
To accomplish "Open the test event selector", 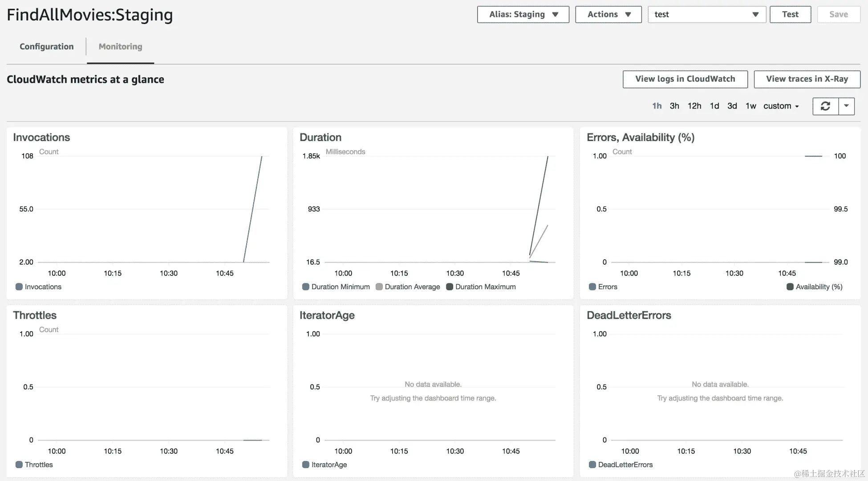I will coord(706,14).
